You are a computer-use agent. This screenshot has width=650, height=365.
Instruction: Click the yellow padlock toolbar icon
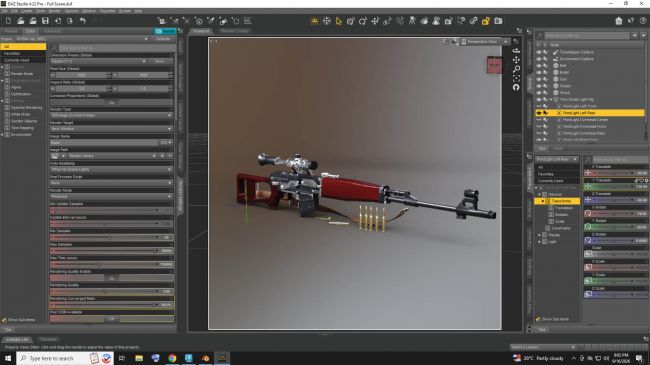(x=485, y=21)
